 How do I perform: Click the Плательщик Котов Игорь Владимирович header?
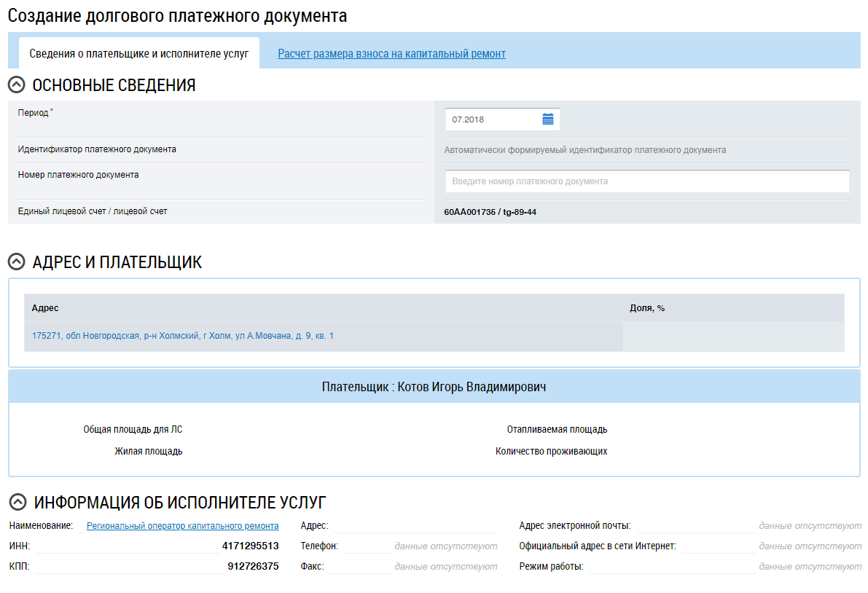[434, 387]
